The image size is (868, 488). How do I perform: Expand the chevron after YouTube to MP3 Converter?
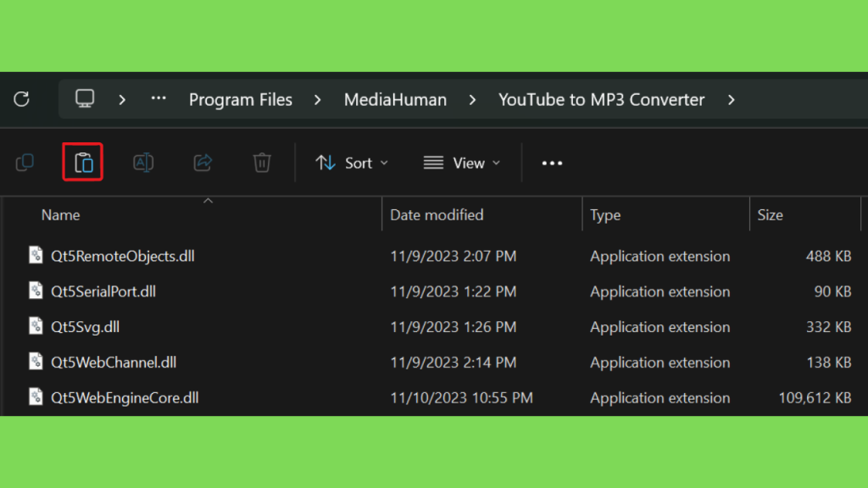[x=732, y=100]
